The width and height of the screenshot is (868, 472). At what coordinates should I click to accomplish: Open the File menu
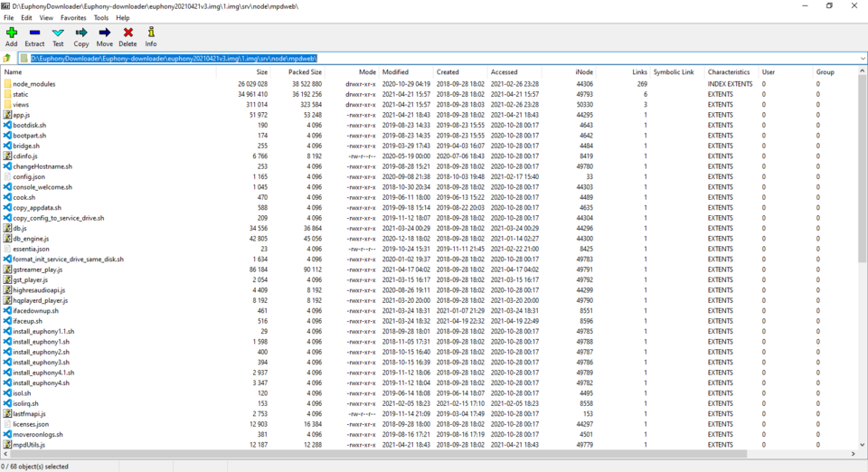(9, 18)
